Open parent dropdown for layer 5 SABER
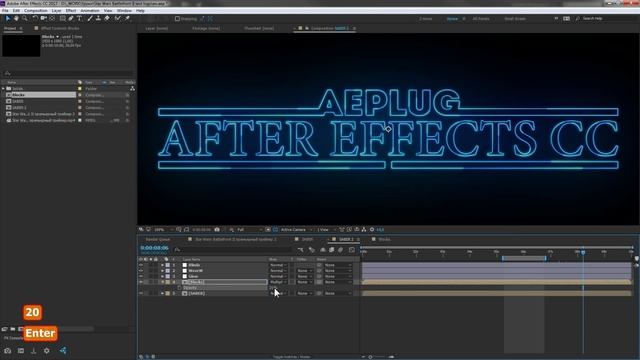Viewport: 640px width, 360px height. (x=338, y=293)
